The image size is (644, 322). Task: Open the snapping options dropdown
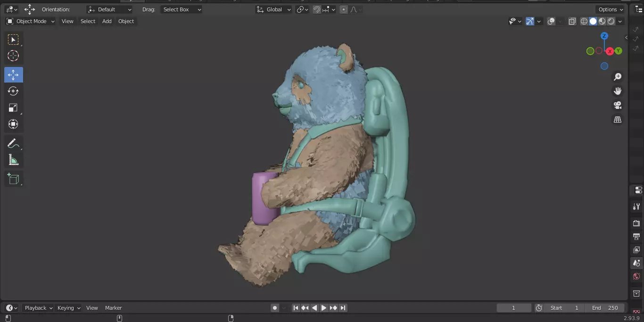329,9
